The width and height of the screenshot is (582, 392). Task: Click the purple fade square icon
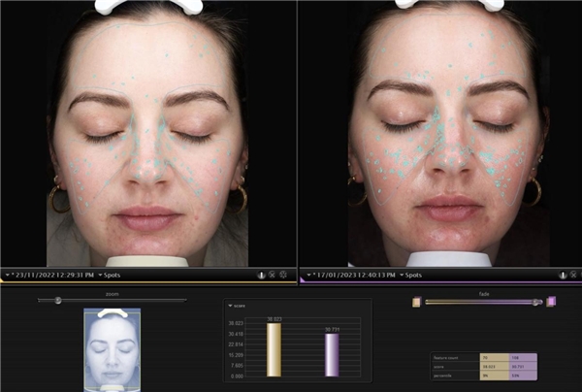(x=551, y=302)
